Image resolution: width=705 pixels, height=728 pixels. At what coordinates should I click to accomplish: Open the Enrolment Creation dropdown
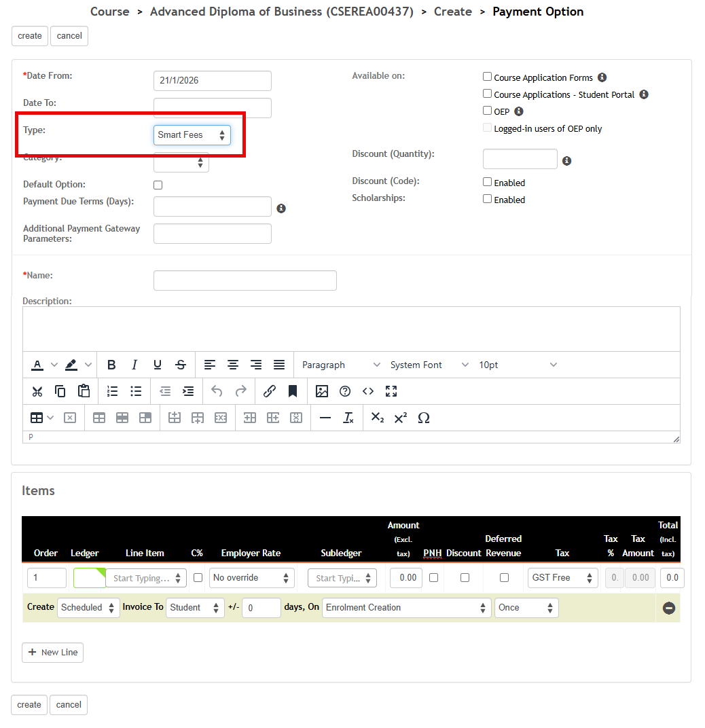coord(406,608)
